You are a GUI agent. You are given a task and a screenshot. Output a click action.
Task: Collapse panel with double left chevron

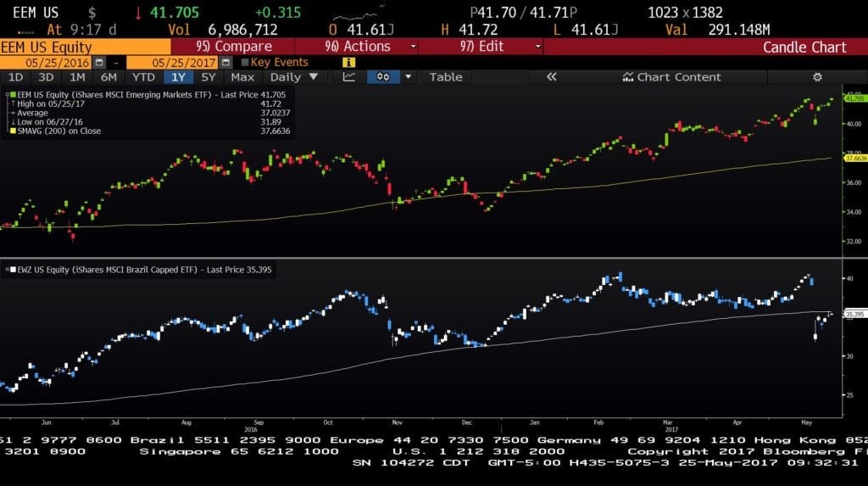tap(551, 77)
